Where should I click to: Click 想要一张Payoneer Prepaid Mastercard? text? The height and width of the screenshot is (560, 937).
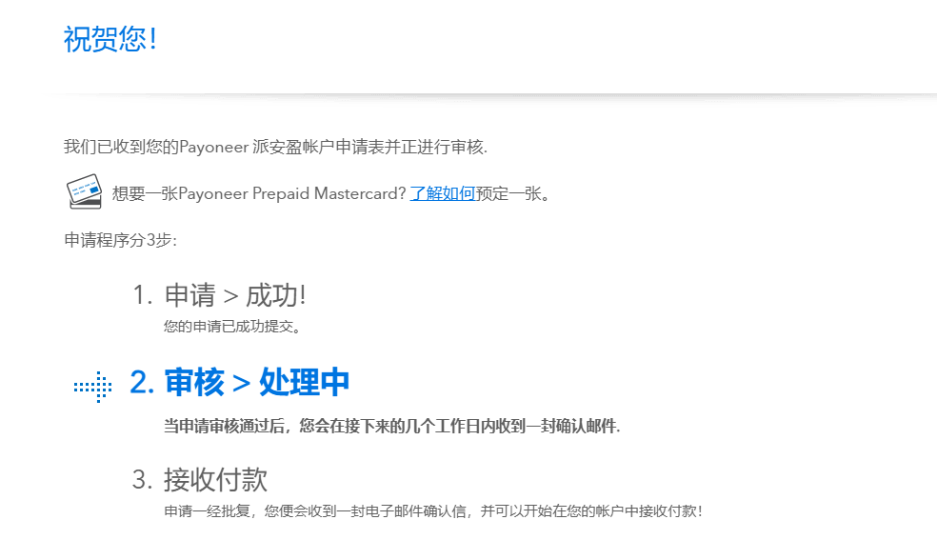point(259,193)
